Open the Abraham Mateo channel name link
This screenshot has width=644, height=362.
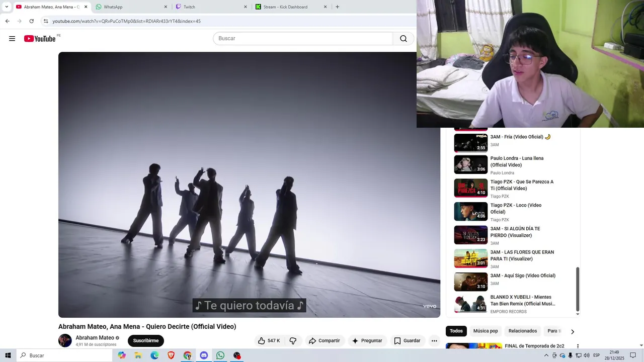[x=95, y=338]
